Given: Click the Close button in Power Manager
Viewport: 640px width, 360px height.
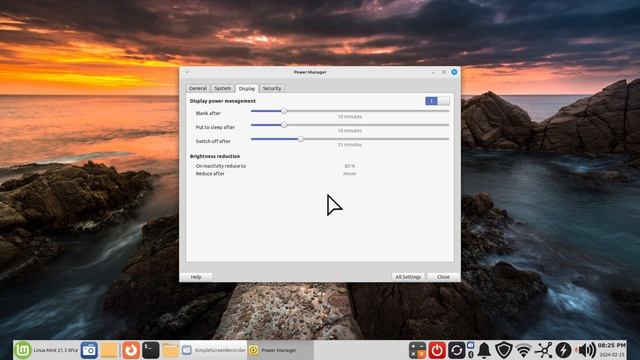Looking at the screenshot, I should point(443,277).
